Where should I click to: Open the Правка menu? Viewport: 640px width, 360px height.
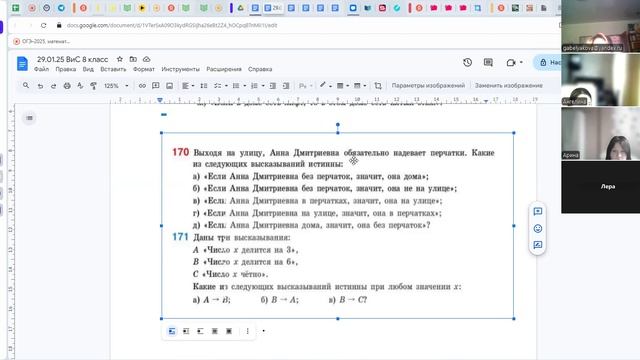point(66,69)
